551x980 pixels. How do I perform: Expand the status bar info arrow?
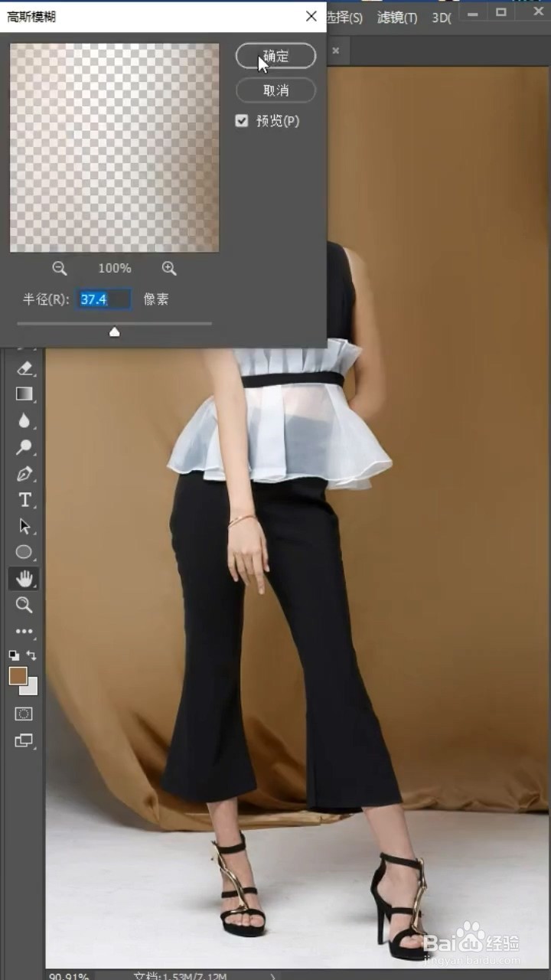pyautogui.click(x=273, y=975)
